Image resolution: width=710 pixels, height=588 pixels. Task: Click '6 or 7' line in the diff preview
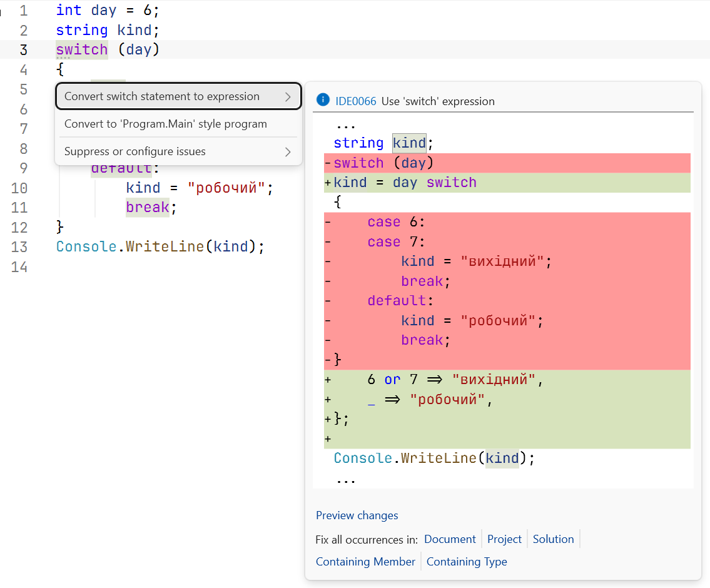pos(507,379)
